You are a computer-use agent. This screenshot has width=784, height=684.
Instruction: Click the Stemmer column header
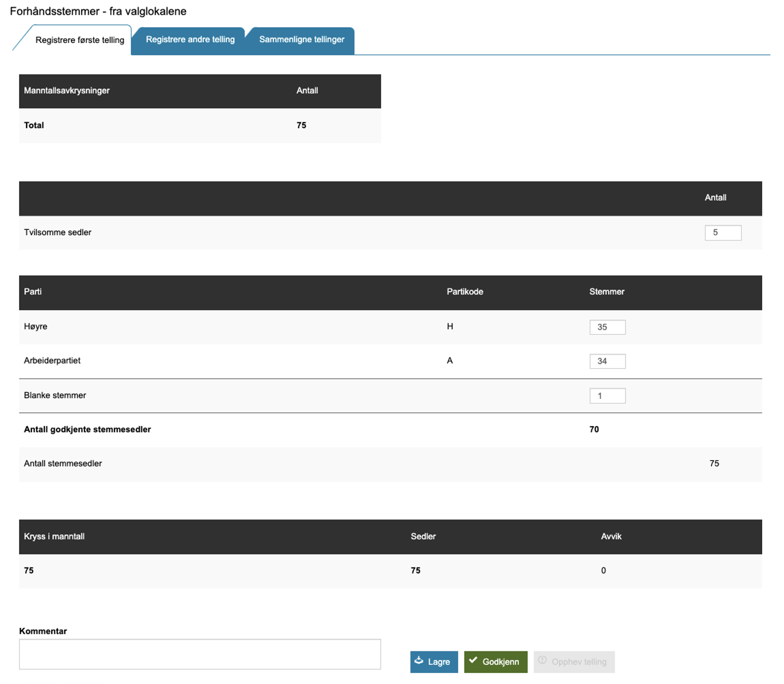click(x=607, y=292)
